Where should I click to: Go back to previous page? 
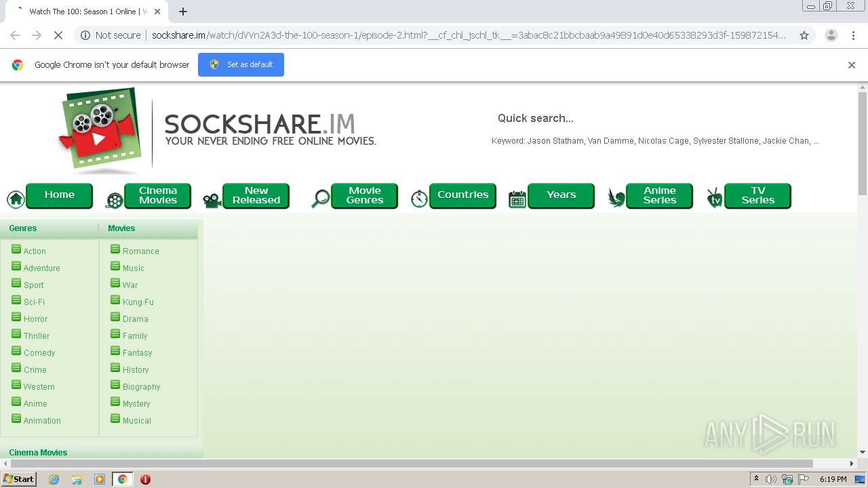pyautogui.click(x=15, y=35)
